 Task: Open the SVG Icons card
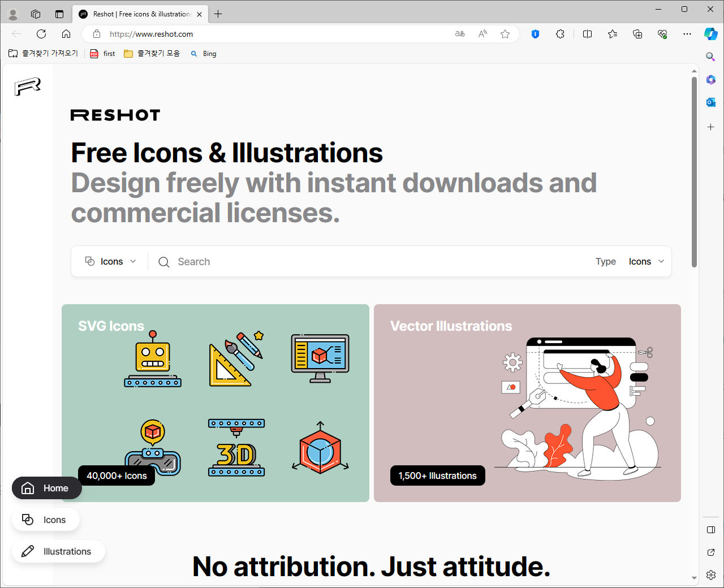coord(216,403)
